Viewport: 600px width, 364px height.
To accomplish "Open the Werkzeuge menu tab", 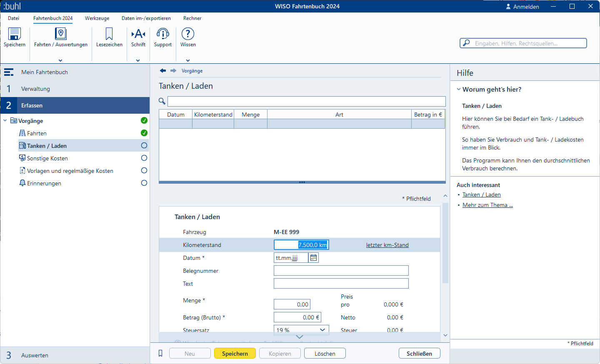I will pos(97,18).
